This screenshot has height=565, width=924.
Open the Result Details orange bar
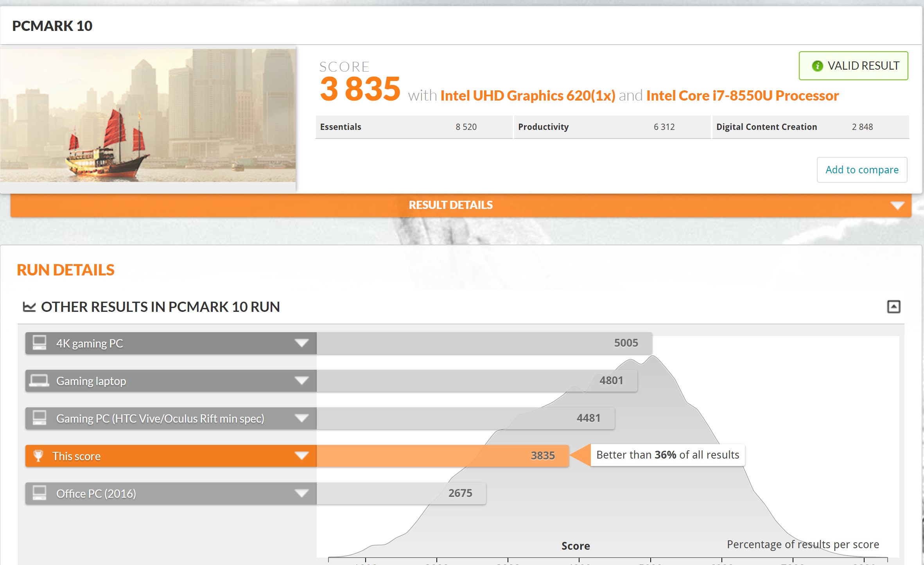click(461, 205)
